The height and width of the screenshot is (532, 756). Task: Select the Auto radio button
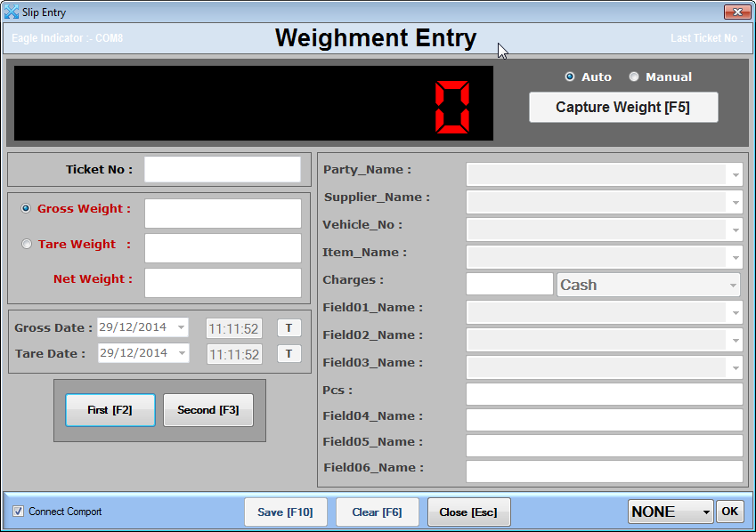pyautogui.click(x=569, y=77)
